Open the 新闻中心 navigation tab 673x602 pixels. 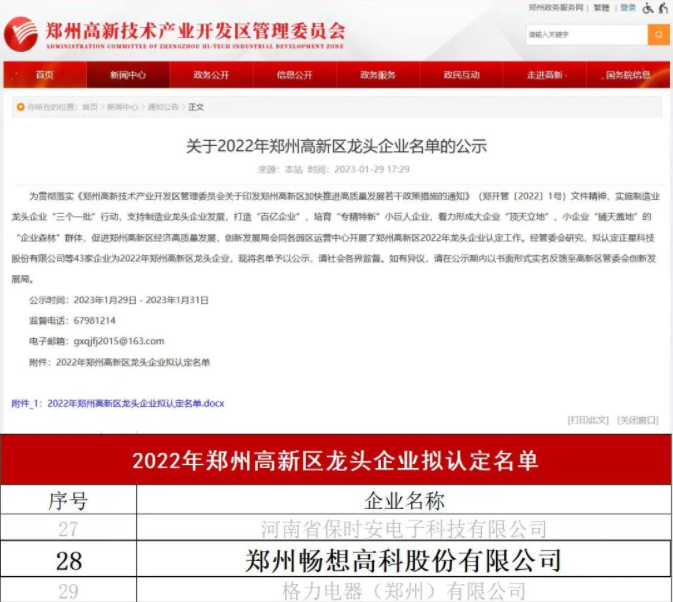128,75
